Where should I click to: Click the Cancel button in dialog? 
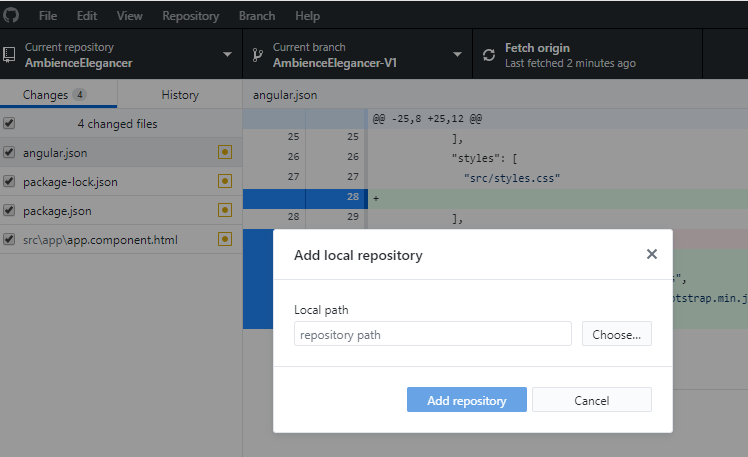click(x=592, y=400)
